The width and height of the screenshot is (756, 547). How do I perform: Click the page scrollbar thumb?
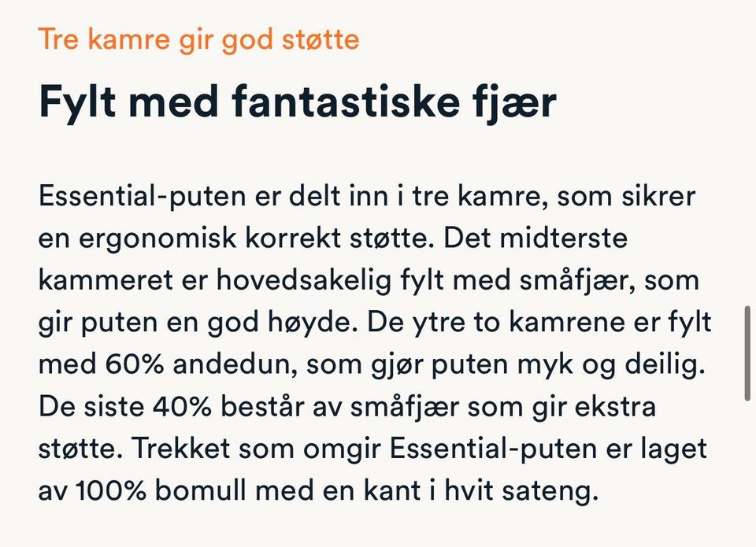pos(748,353)
